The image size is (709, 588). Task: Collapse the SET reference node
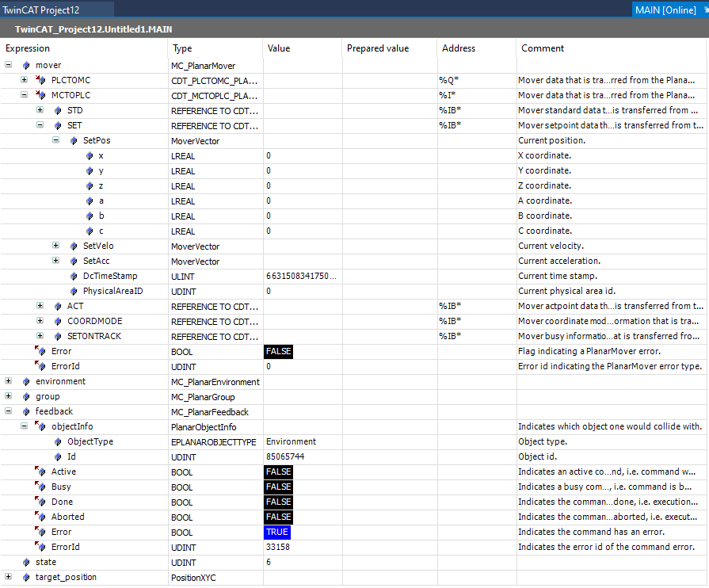tap(40, 125)
